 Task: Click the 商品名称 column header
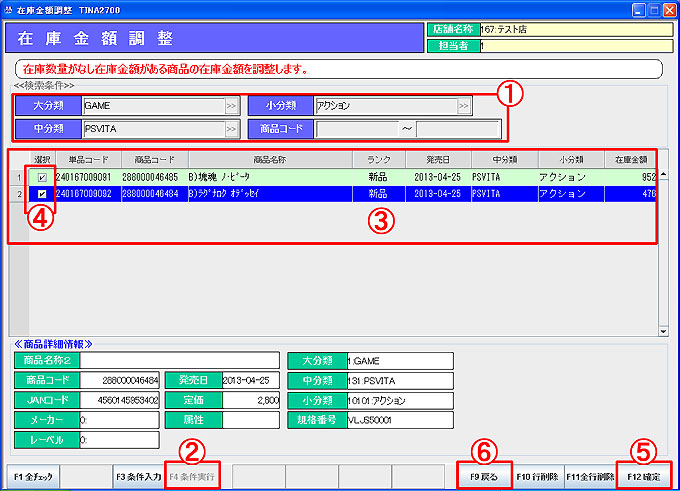point(270,159)
